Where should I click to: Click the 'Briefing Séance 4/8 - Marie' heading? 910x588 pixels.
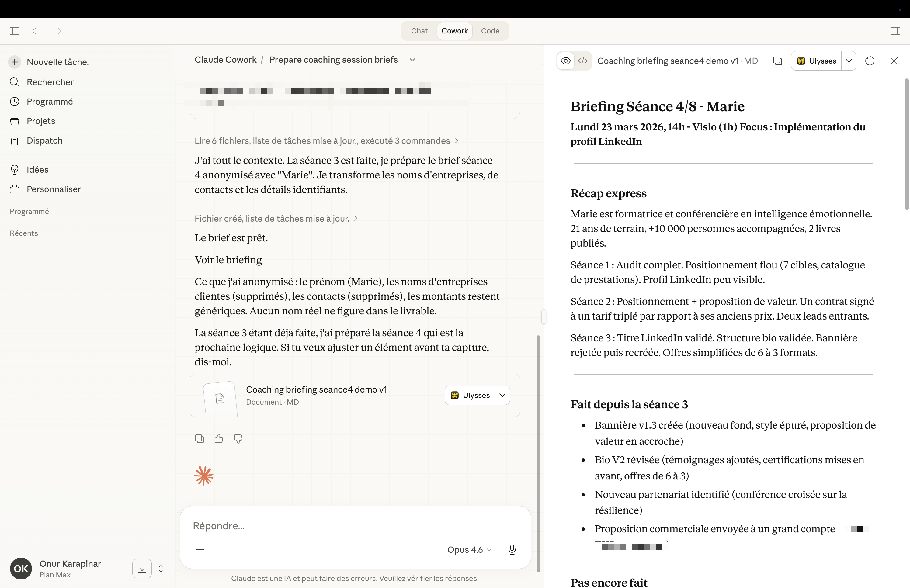pos(657,106)
